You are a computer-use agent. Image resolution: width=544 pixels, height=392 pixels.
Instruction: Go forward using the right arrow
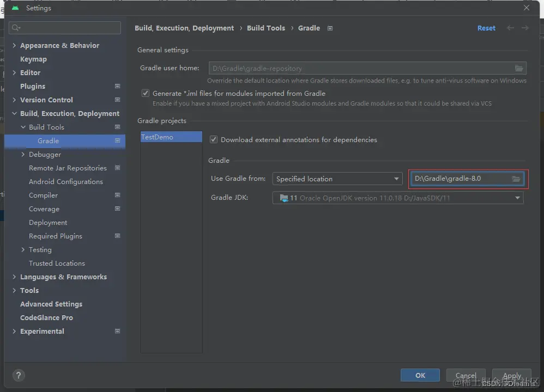(x=525, y=28)
